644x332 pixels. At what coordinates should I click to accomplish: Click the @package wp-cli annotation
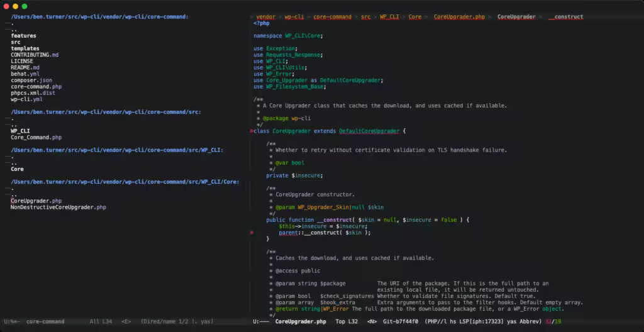pyautogui.click(x=286, y=118)
